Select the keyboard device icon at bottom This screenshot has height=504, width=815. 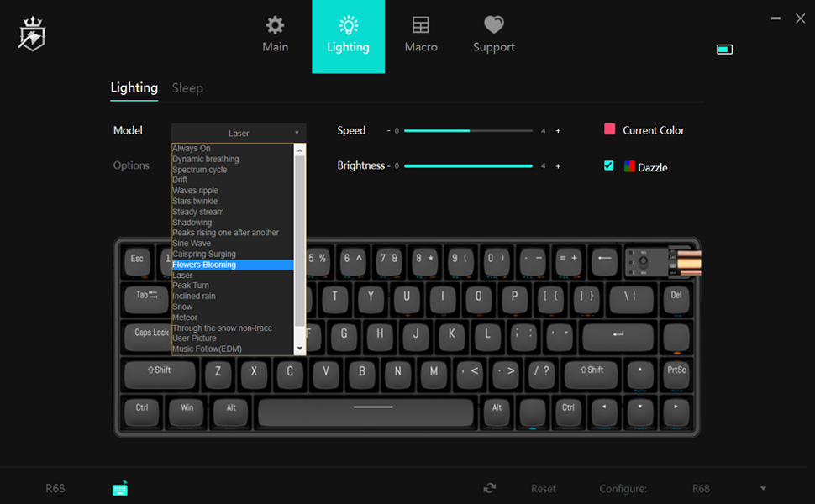(x=120, y=488)
